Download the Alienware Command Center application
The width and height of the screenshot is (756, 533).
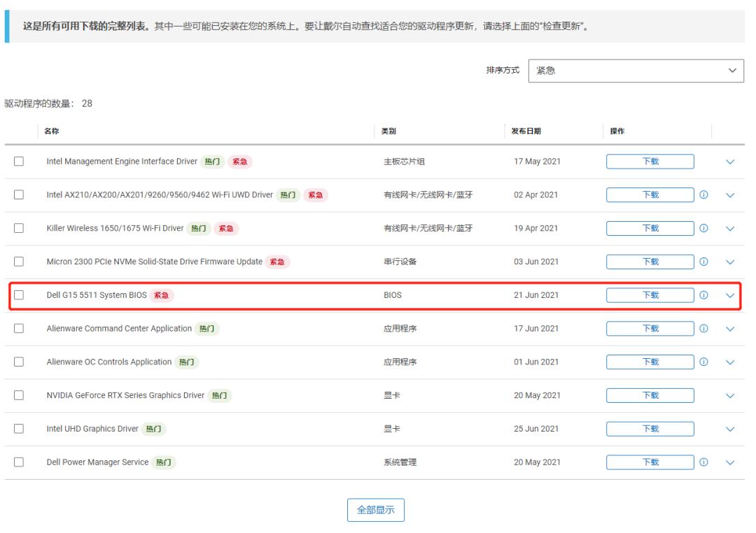pos(650,328)
